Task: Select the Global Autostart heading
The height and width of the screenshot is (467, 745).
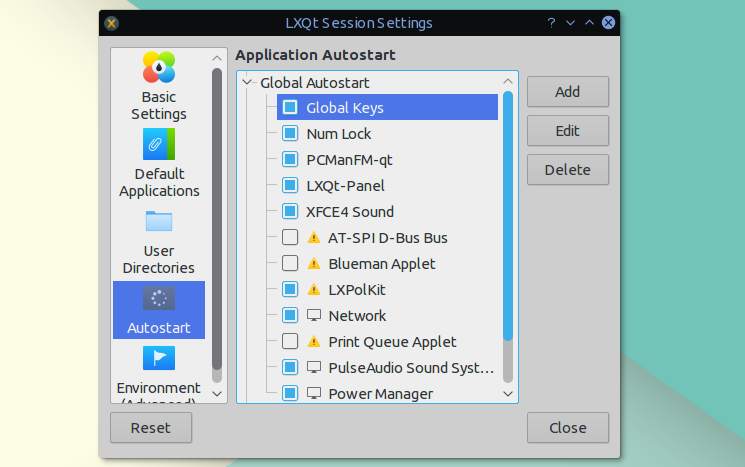Action: [315, 83]
